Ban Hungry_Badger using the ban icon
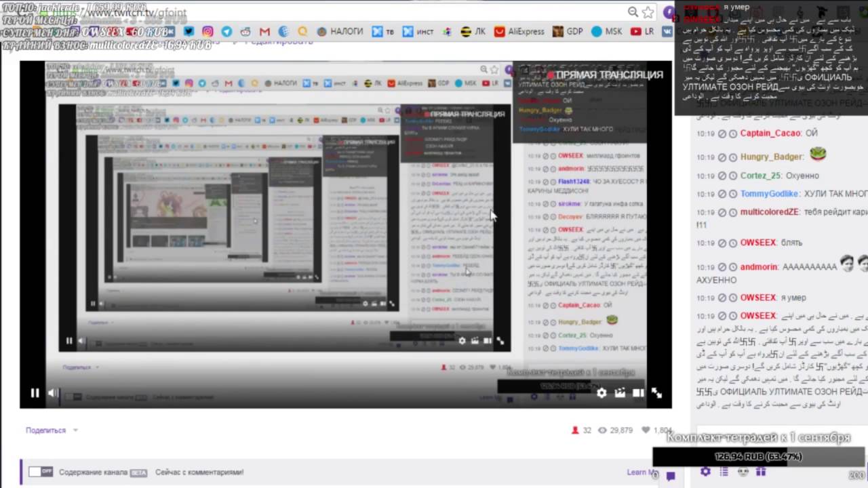The height and width of the screenshot is (488, 868). (722, 157)
